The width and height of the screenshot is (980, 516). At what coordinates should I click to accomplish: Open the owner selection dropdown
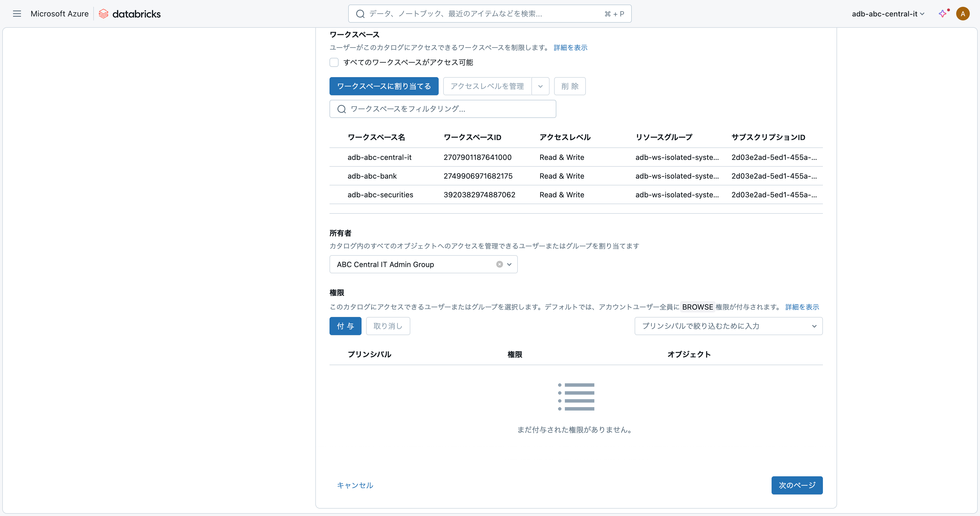coord(509,264)
